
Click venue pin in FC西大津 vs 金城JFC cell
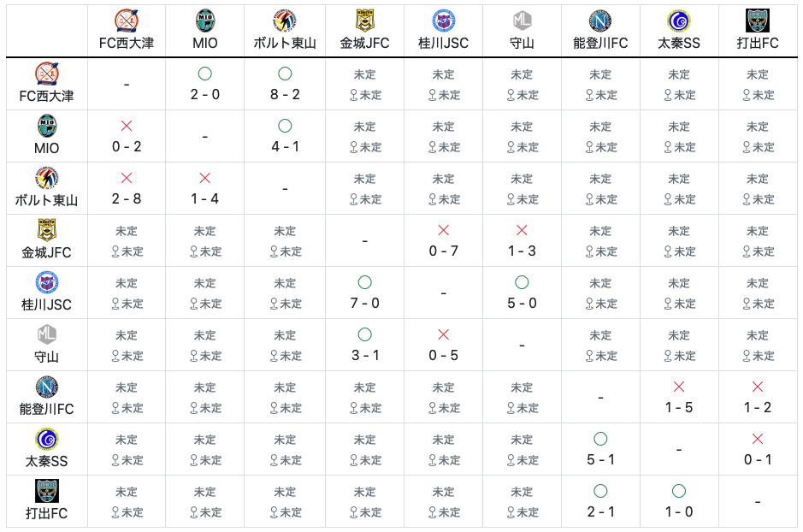pyautogui.click(x=353, y=95)
